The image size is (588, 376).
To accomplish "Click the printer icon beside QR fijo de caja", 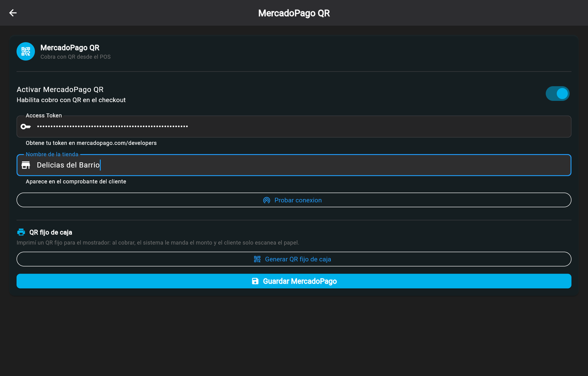I will tap(21, 232).
